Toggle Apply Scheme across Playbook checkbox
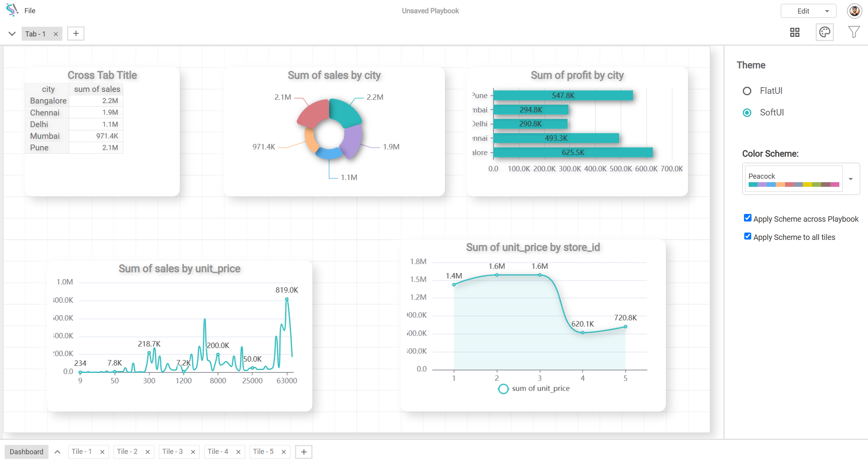The width and height of the screenshot is (868, 462). click(x=748, y=218)
